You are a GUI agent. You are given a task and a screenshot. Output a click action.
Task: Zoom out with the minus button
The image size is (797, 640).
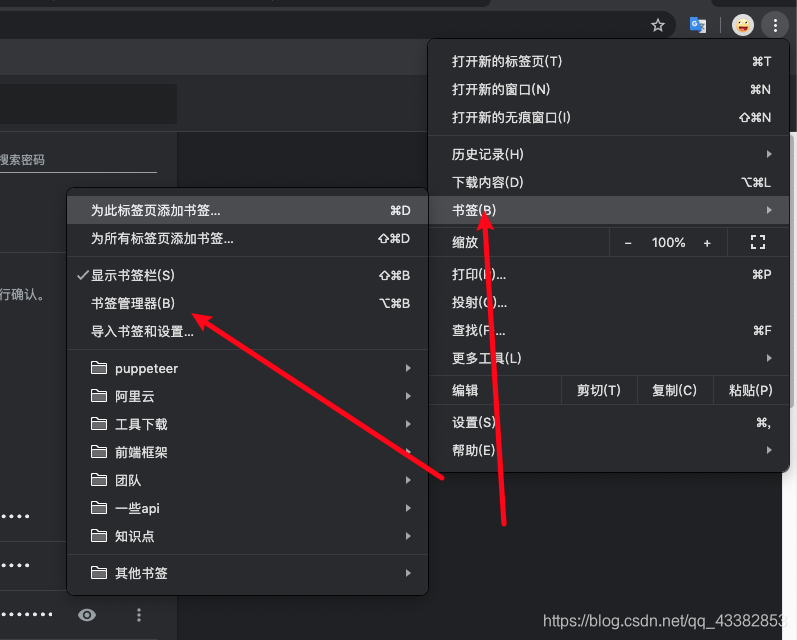tap(628, 243)
